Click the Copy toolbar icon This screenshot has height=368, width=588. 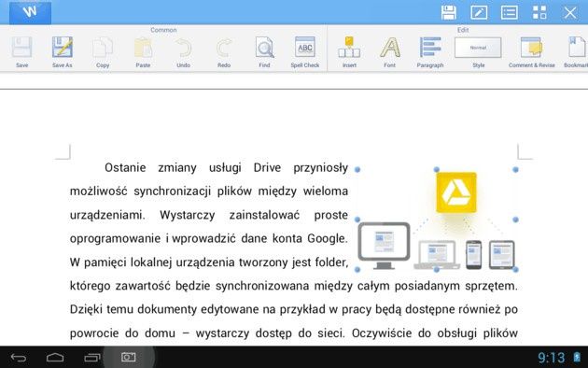click(x=103, y=51)
